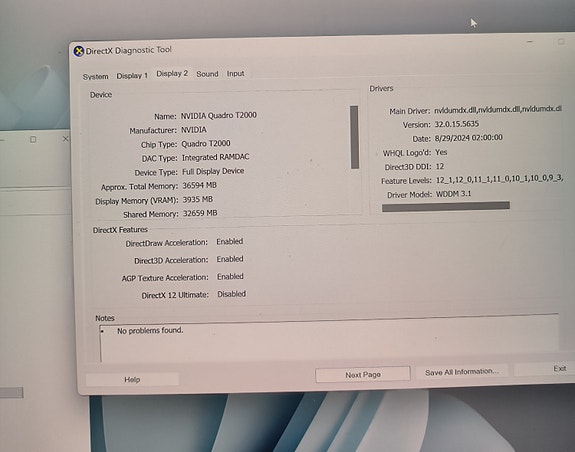575x452 pixels.
Task: Click the 36594 MB total memory value
Action: click(200, 185)
